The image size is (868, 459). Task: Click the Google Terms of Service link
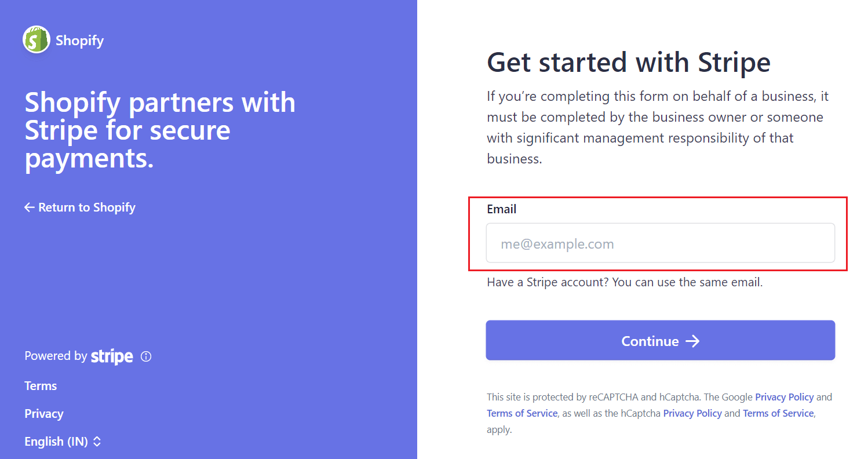click(521, 413)
